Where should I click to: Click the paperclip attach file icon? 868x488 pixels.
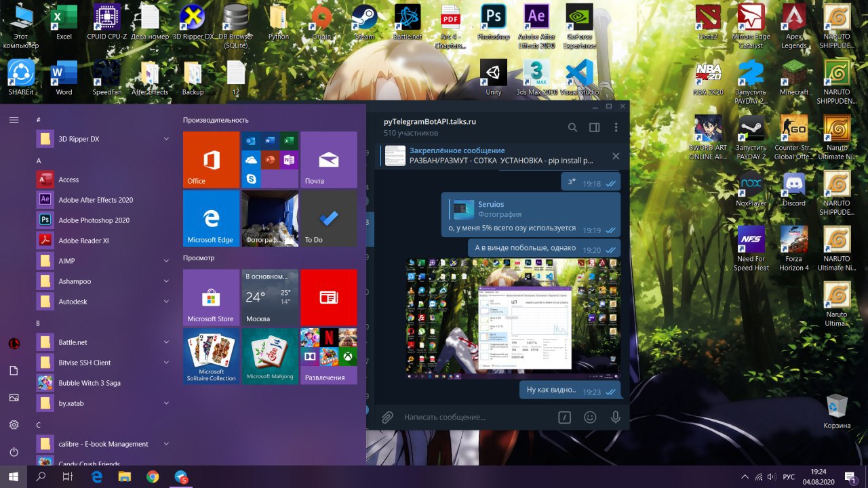pyautogui.click(x=387, y=418)
